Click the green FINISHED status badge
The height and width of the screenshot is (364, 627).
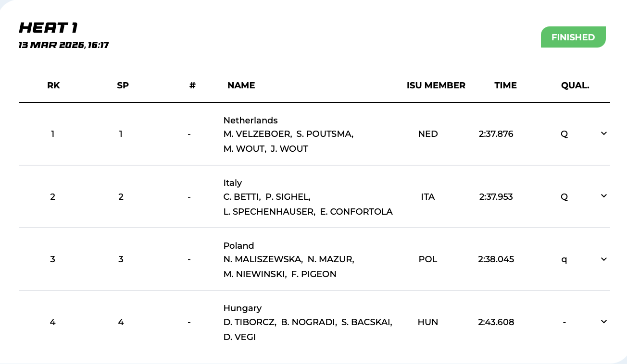click(x=573, y=37)
